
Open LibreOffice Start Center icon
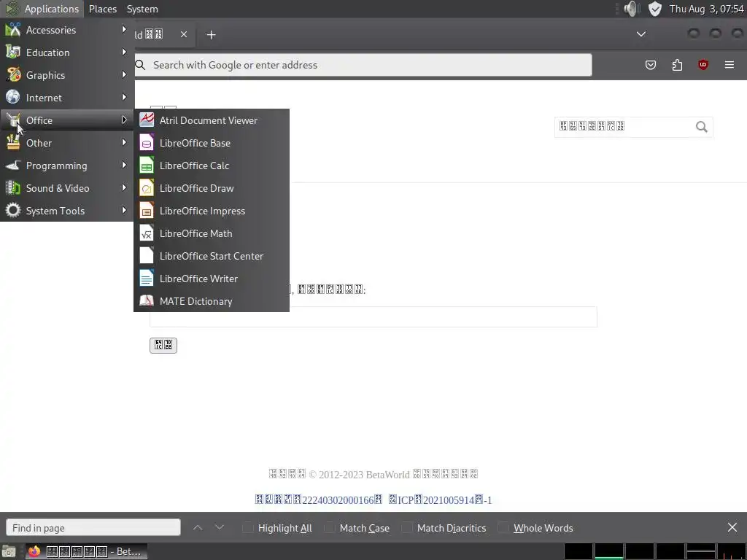pyautogui.click(x=146, y=256)
